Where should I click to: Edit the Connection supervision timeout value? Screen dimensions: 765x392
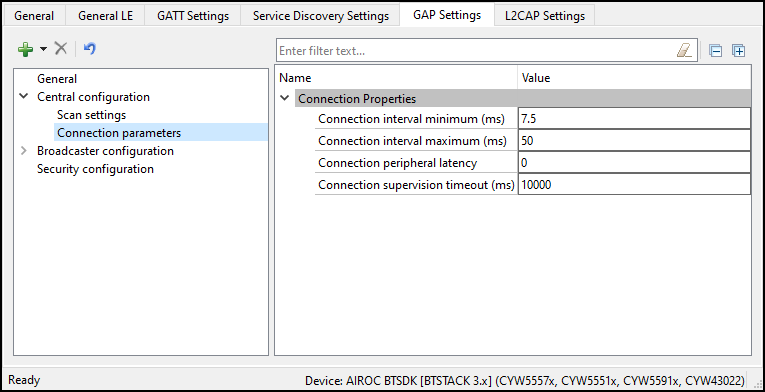(x=634, y=185)
